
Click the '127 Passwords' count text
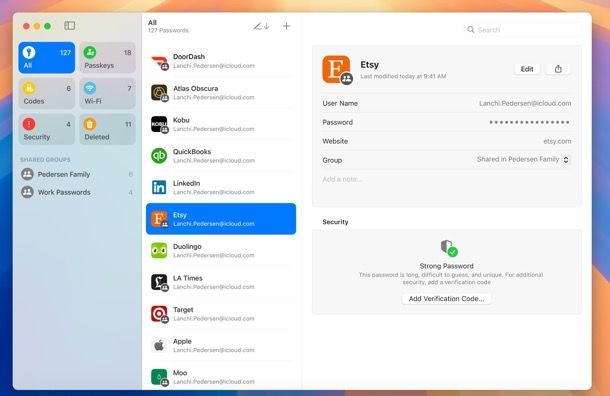pyautogui.click(x=168, y=30)
